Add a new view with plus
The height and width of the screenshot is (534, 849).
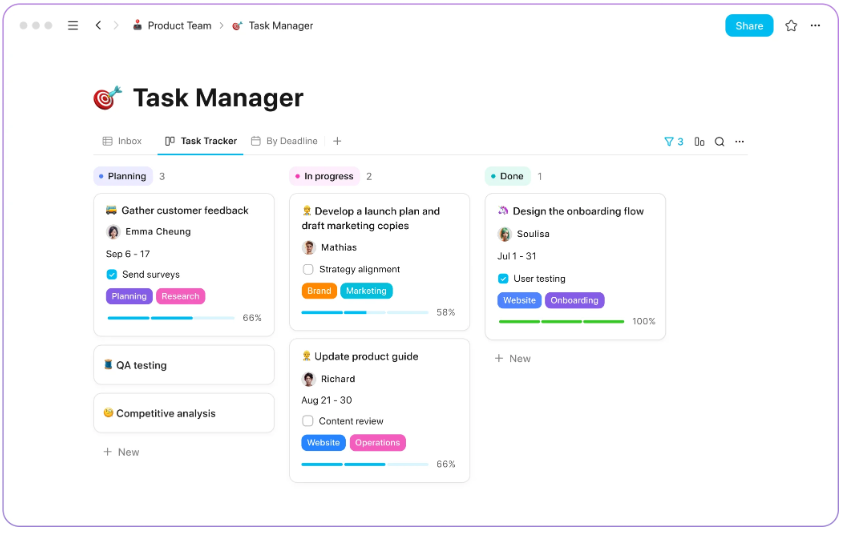tap(337, 141)
